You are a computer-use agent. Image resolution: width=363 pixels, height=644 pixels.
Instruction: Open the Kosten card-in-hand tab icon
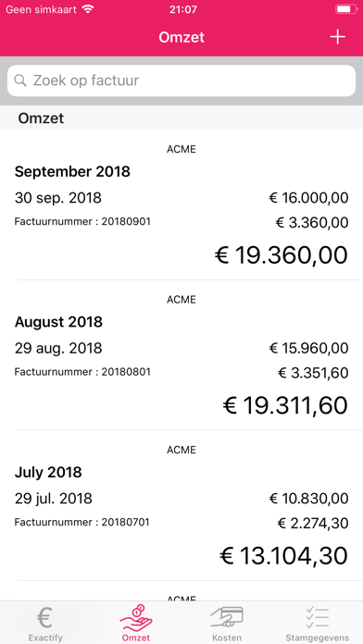tap(227, 617)
